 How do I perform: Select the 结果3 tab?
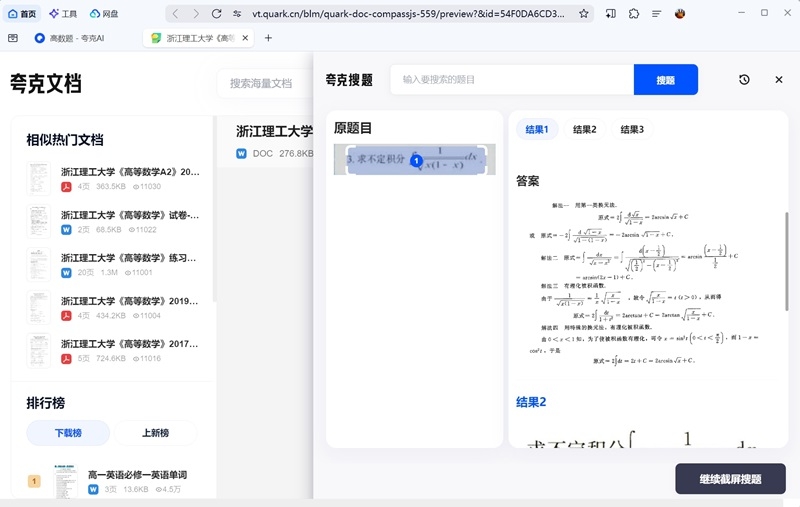(x=632, y=130)
